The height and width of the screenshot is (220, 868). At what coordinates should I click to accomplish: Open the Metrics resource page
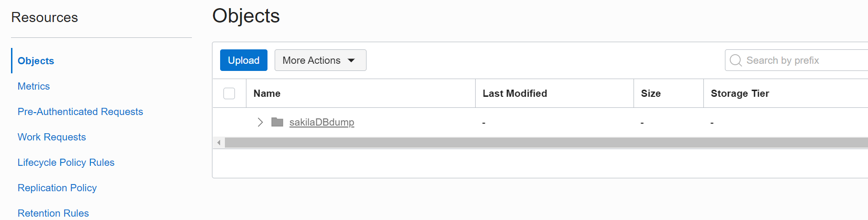[33, 86]
